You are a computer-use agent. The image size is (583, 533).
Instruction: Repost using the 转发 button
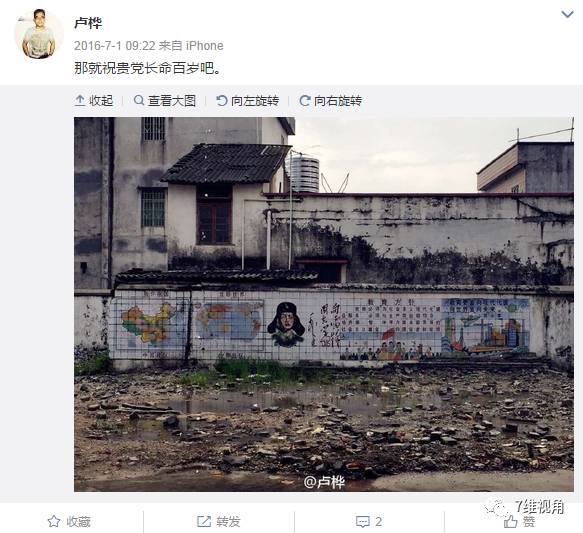coord(228,521)
